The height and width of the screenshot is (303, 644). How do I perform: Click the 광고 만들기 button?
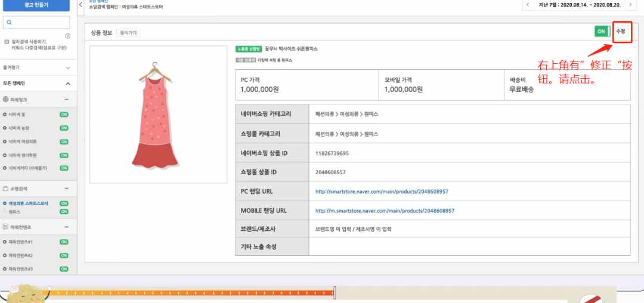coord(36,5)
